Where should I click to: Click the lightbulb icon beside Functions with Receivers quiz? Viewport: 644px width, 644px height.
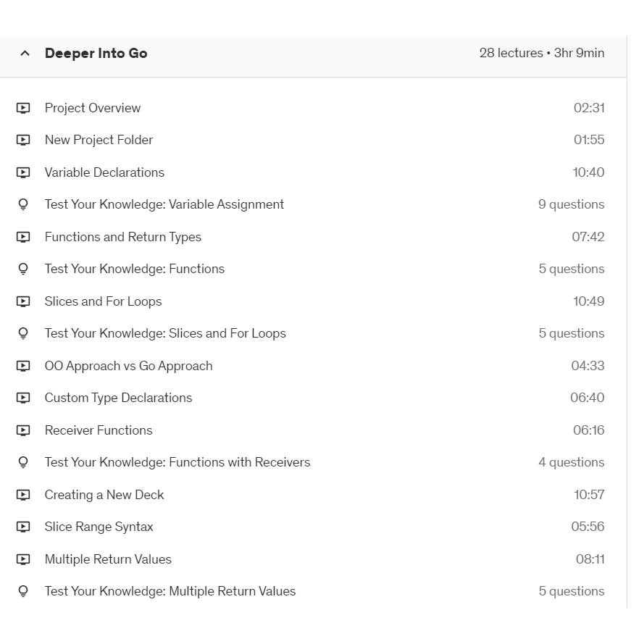point(23,463)
